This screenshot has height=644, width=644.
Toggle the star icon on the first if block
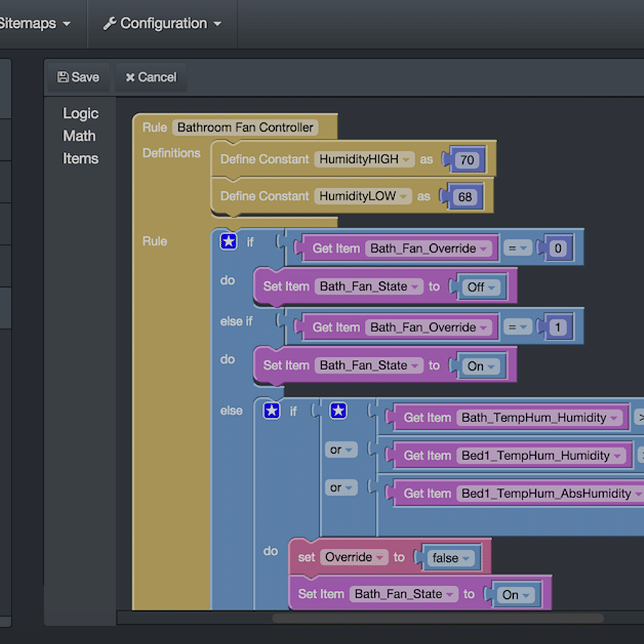pos(228,242)
